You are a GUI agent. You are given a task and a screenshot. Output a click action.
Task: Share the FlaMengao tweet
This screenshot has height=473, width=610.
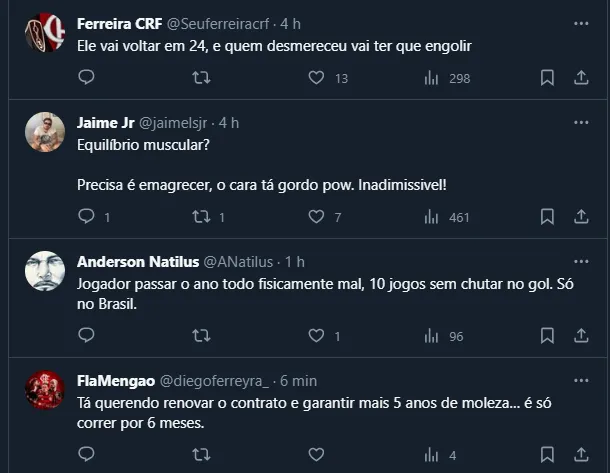point(581,455)
